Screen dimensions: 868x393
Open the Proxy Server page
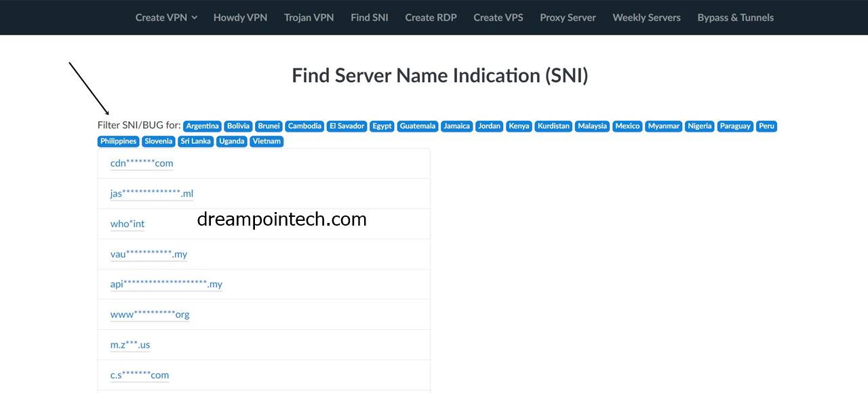coord(568,18)
